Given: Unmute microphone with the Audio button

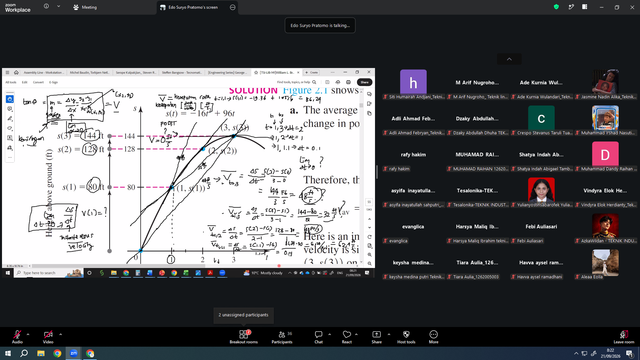Looking at the screenshot, I should (17, 337).
